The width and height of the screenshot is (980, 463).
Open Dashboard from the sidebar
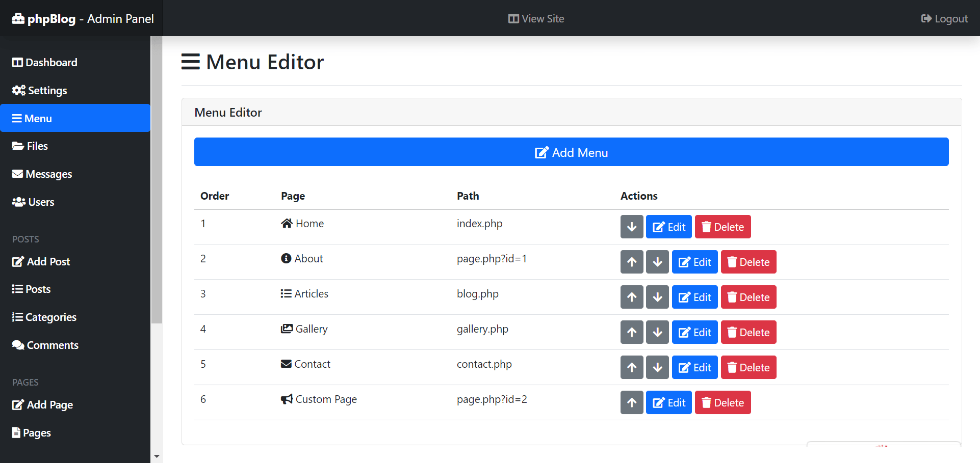(45, 63)
